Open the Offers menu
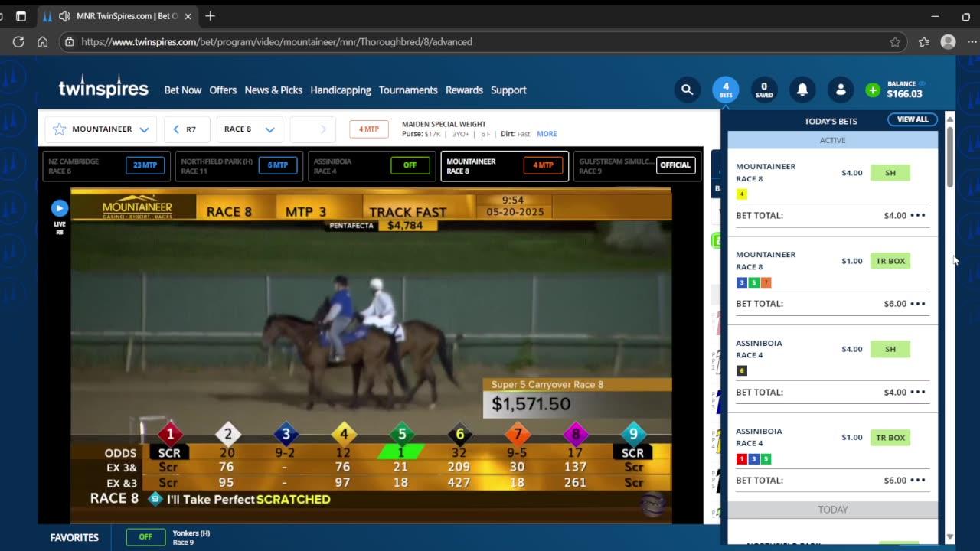Image resolution: width=980 pixels, height=551 pixels. click(x=223, y=90)
